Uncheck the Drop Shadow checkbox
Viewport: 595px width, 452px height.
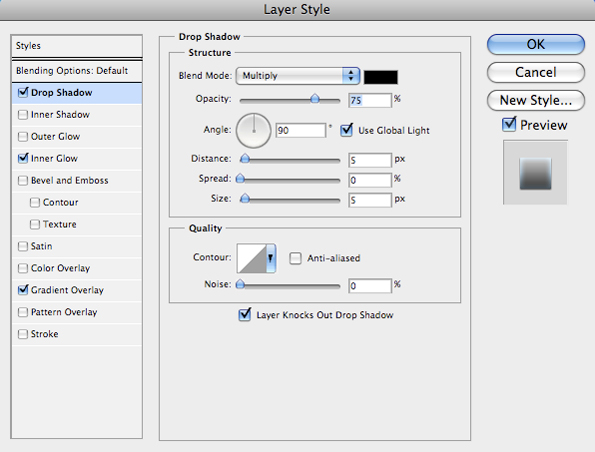pyautogui.click(x=23, y=92)
